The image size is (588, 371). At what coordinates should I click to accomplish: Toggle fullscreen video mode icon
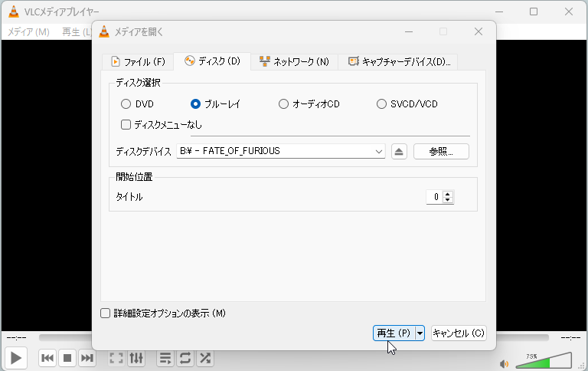116,358
